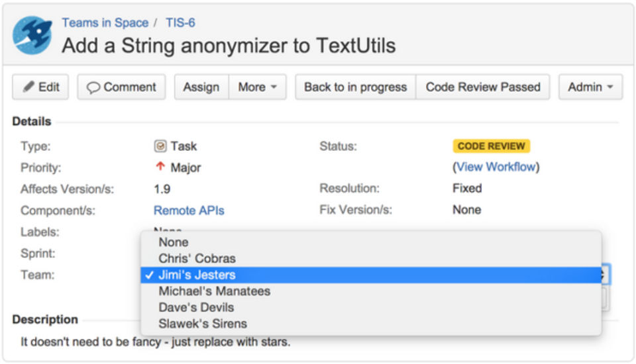Select Chris' Cobras in the Team list
This screenshot has width=636, height=364.
371,259
